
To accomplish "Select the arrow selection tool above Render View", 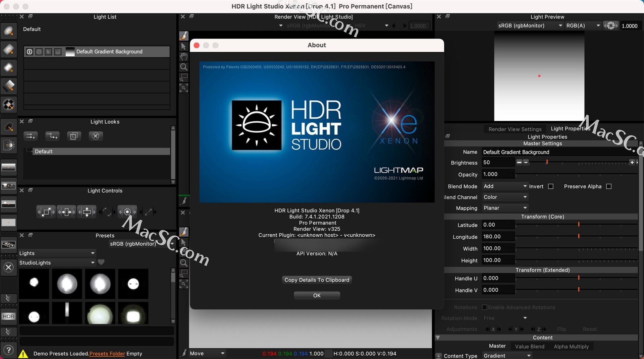I will (x=184, y=46).
